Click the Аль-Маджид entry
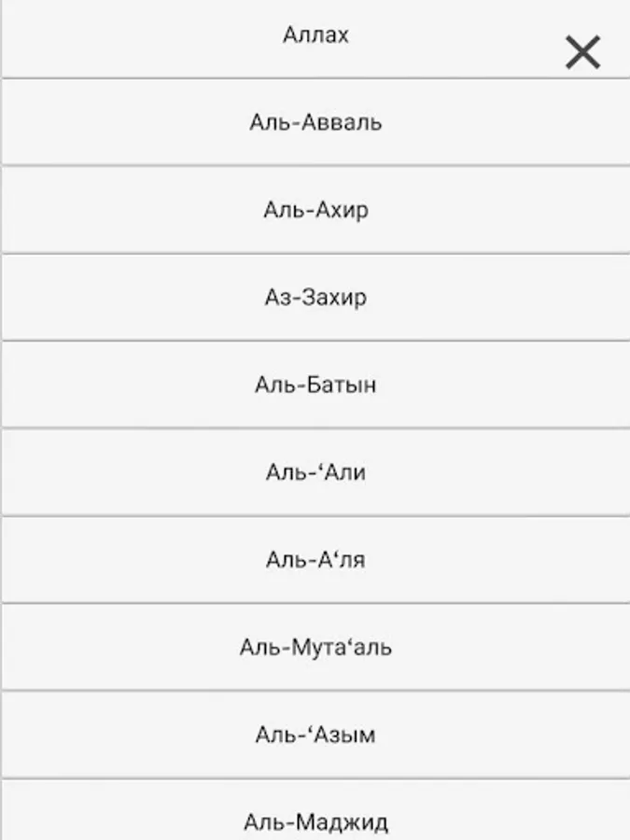Image resolution: width=630 pixels, height=840 pixels. click(315, 810)
